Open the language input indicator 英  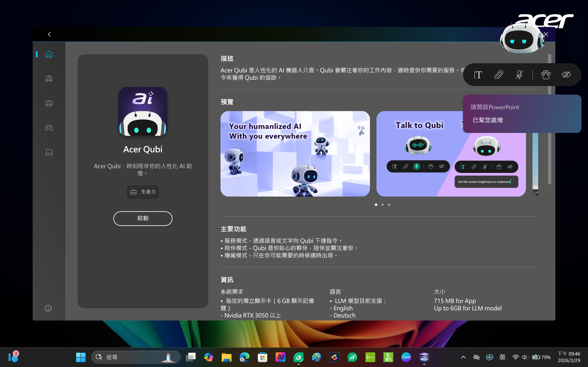502,357
